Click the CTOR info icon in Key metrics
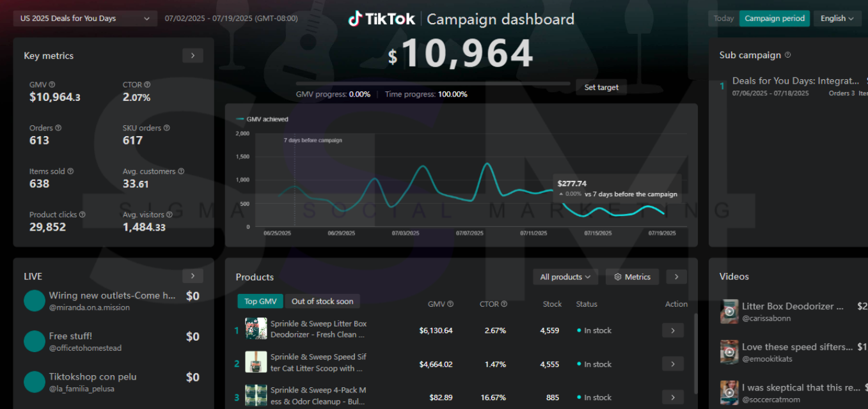The width and height of the screenshot is (868, 409). (x=147, y=84)
